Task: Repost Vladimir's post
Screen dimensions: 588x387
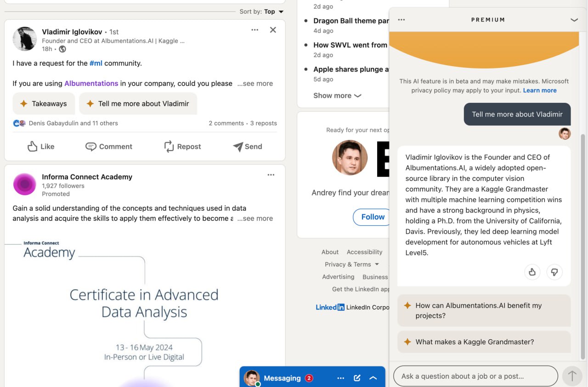Action: (x=182, y=146)
